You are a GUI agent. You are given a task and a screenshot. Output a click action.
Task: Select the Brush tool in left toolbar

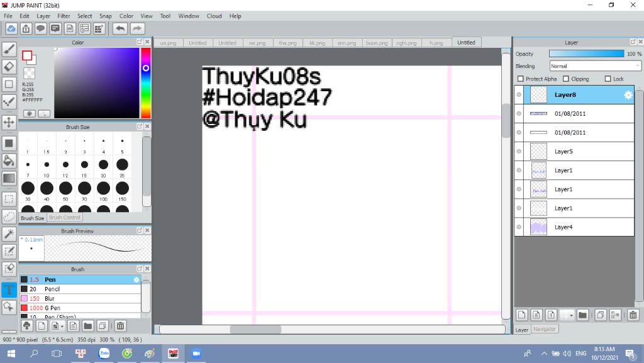click(x=9, y=49)
